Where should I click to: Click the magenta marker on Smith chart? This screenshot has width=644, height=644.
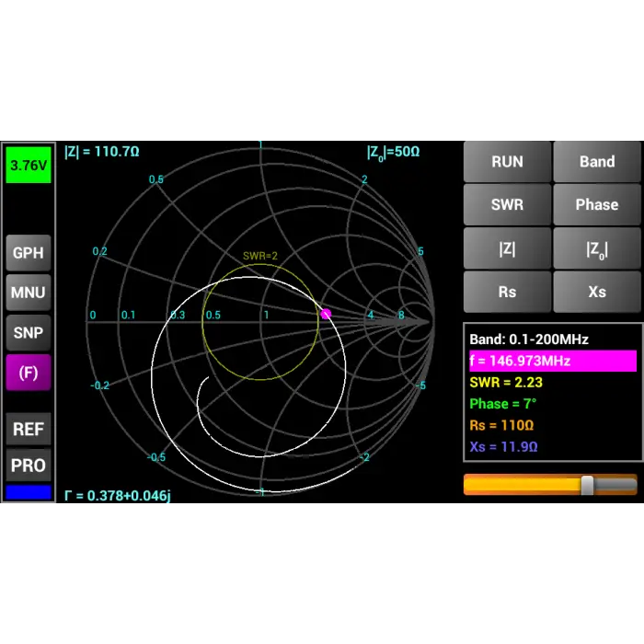click(x=326, y=314)
